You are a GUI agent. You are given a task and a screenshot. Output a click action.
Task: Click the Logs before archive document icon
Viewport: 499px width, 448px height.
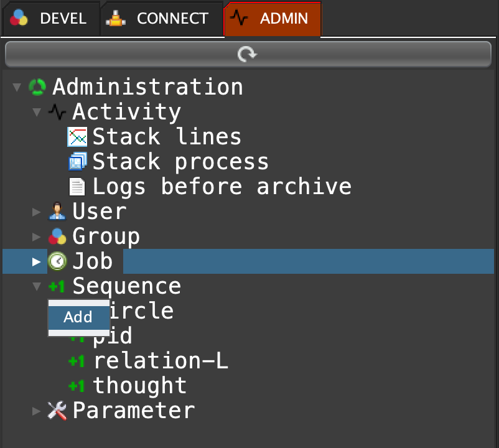[x=77, y=187]
